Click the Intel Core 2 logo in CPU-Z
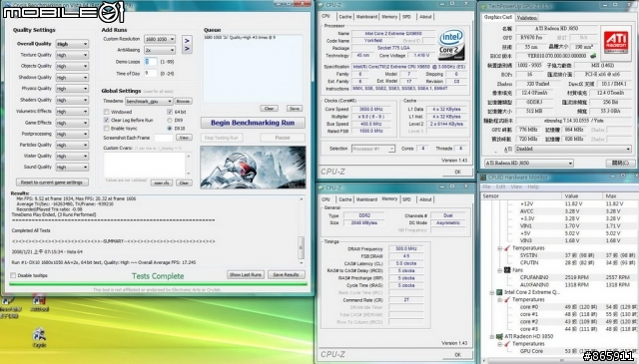 pos(451,44)
